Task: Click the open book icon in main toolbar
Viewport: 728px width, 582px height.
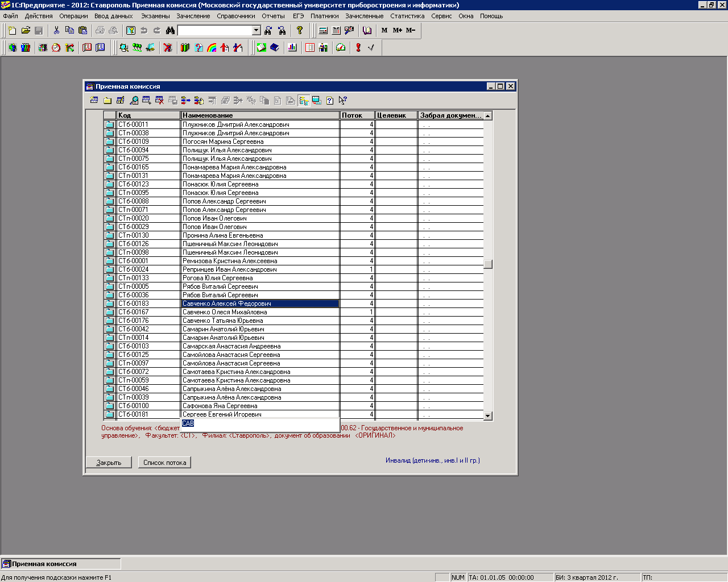Action: [367, 30]
